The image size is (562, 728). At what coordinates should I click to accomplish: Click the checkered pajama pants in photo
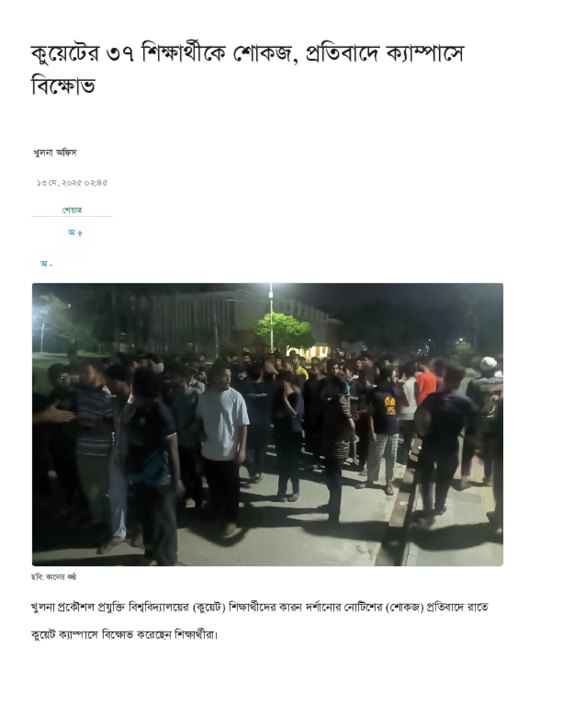click(384, 457)
